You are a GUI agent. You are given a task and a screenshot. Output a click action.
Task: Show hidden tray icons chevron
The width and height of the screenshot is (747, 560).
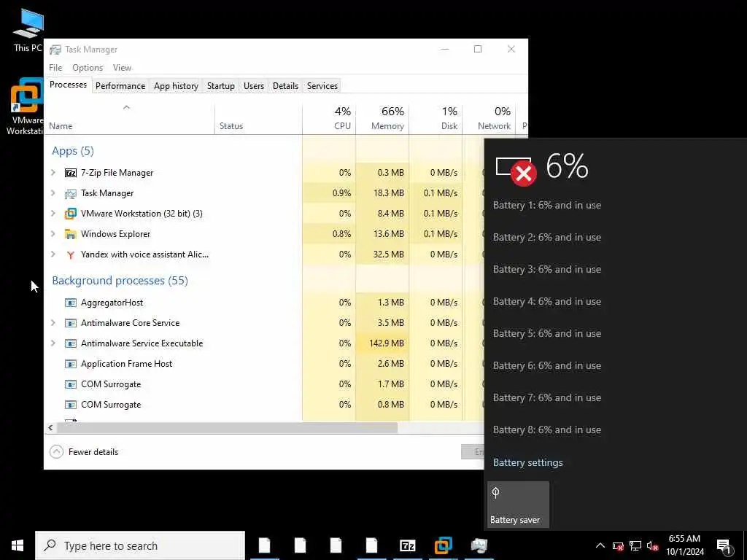pyautogui.click(x=600, y=546)
